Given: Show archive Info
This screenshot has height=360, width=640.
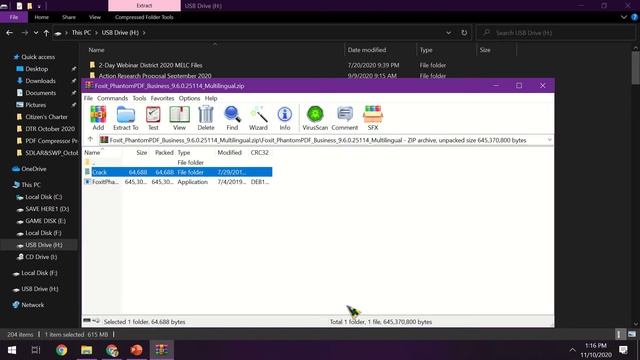Looking at the screenshot, I should pos(284,118).
